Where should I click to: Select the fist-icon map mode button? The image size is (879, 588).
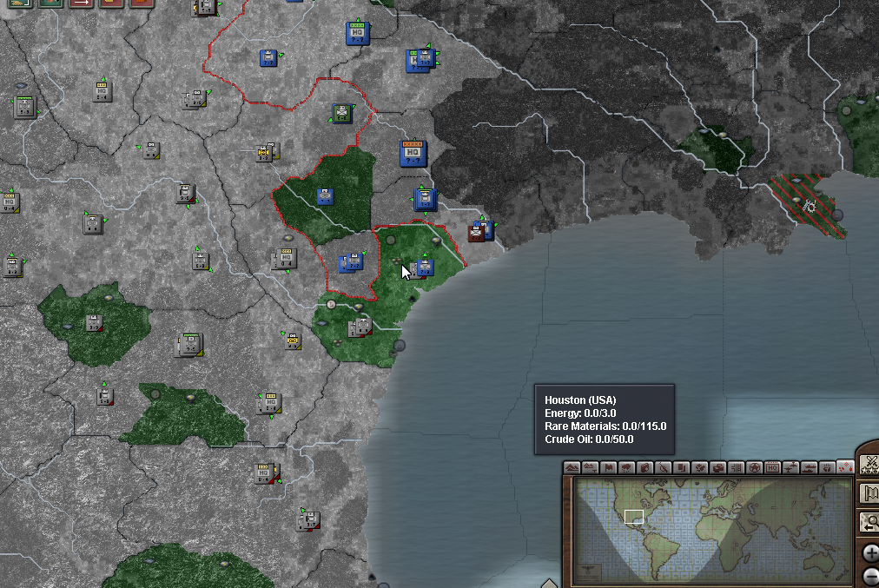pos(828,467)
